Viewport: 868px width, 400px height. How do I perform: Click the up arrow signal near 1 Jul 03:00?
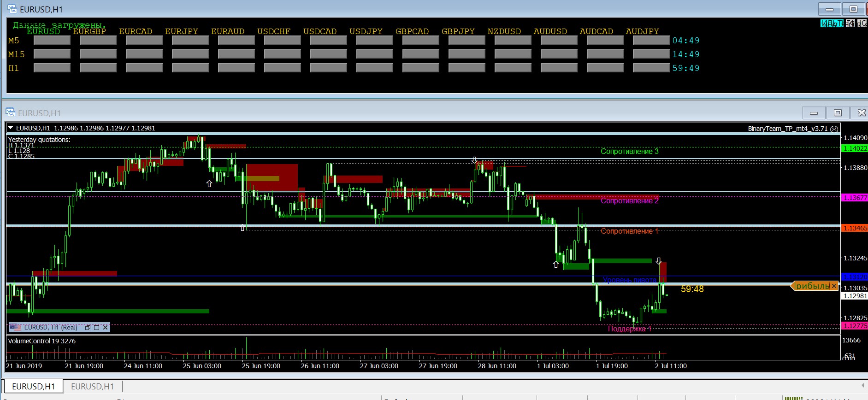click(555, 265)
